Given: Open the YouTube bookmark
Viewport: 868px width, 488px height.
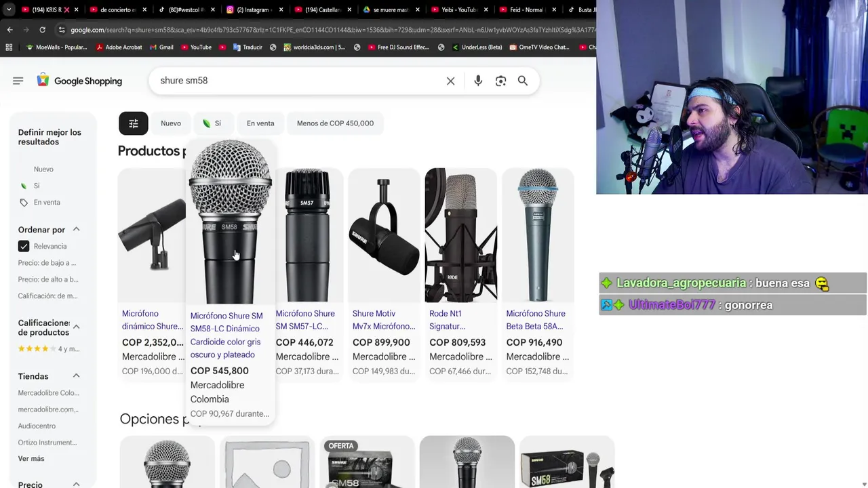Looking at the screenshot, I should point(195,47).
